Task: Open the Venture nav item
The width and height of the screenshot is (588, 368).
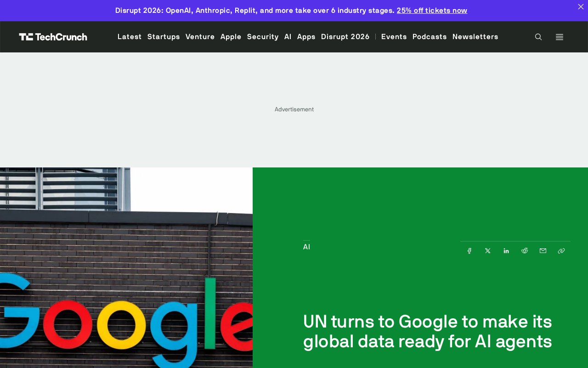Action: (200, 37)
